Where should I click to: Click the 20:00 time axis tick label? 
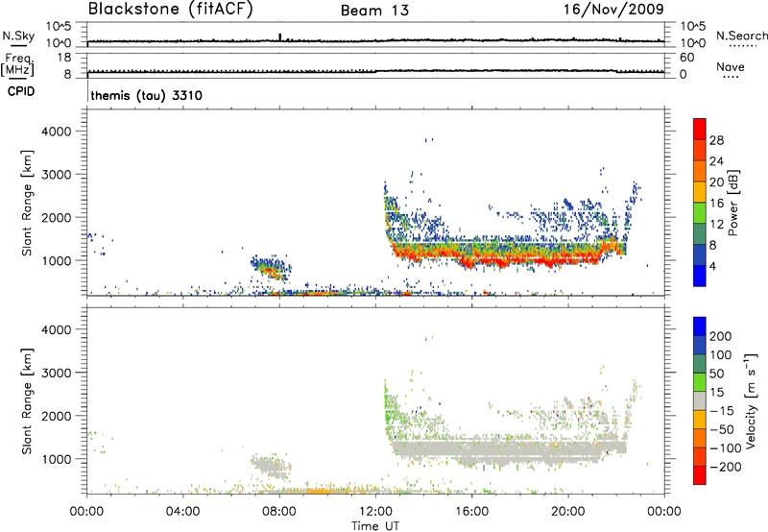[x=568, y=512]
